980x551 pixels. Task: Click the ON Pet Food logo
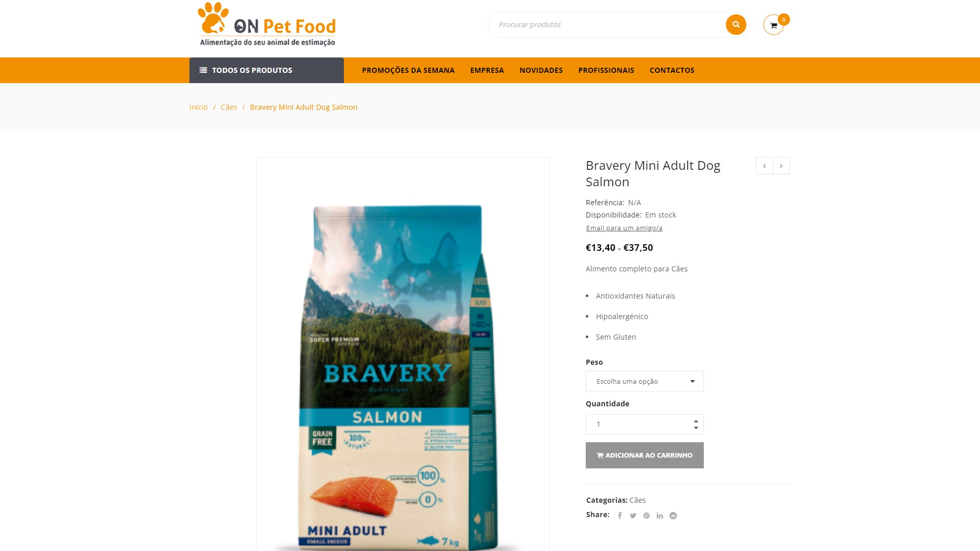[267, 25]
